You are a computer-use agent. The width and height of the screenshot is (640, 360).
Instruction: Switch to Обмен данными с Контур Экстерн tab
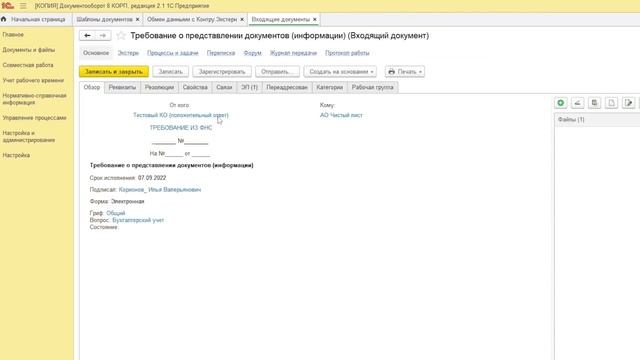(192, 19)
